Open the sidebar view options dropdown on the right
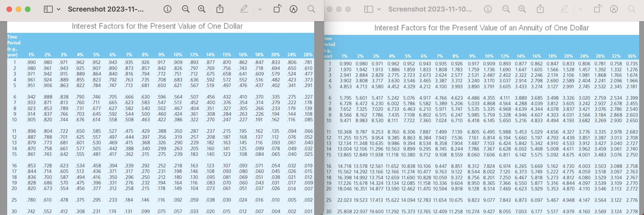Screen dimensions: 644x215 pyautogui.click(x=379, y=9)
